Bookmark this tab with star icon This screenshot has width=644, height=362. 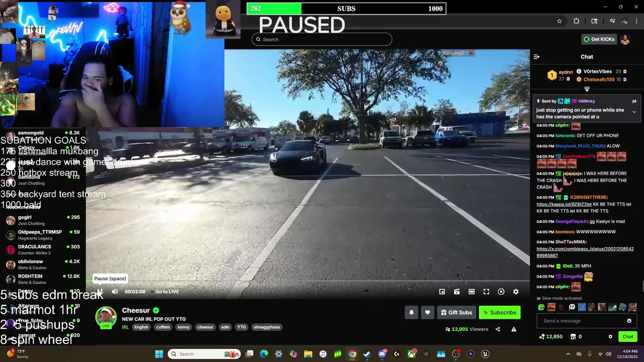(559, 21)
